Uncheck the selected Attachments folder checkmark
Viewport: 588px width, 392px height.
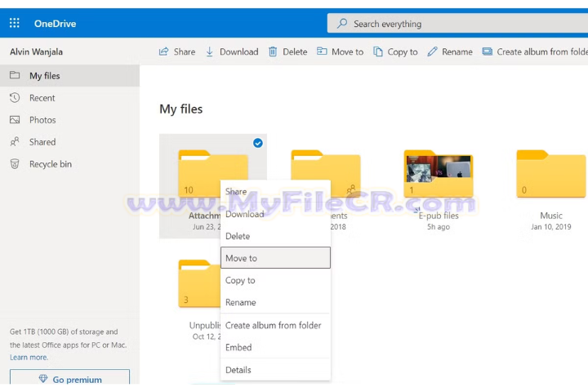click(x=258, y=143)
